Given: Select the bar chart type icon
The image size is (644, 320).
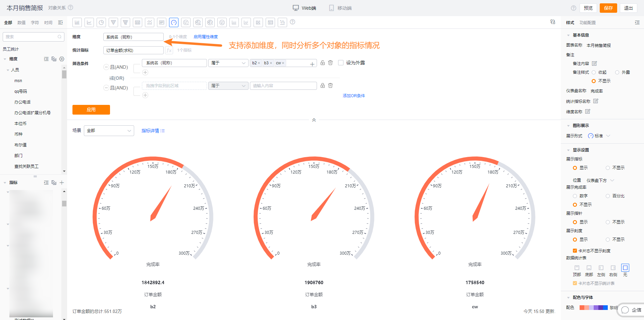Looking at the screenshot, I should (x=77, y=22).
